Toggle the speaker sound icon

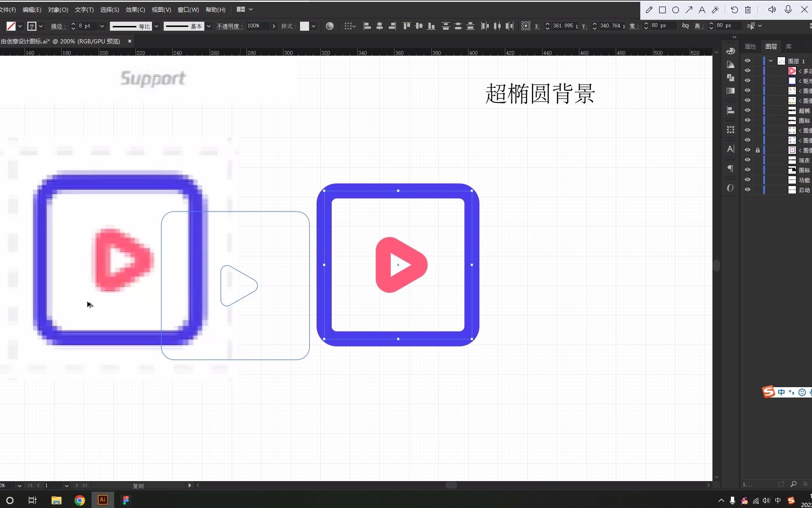click(772, 9)
